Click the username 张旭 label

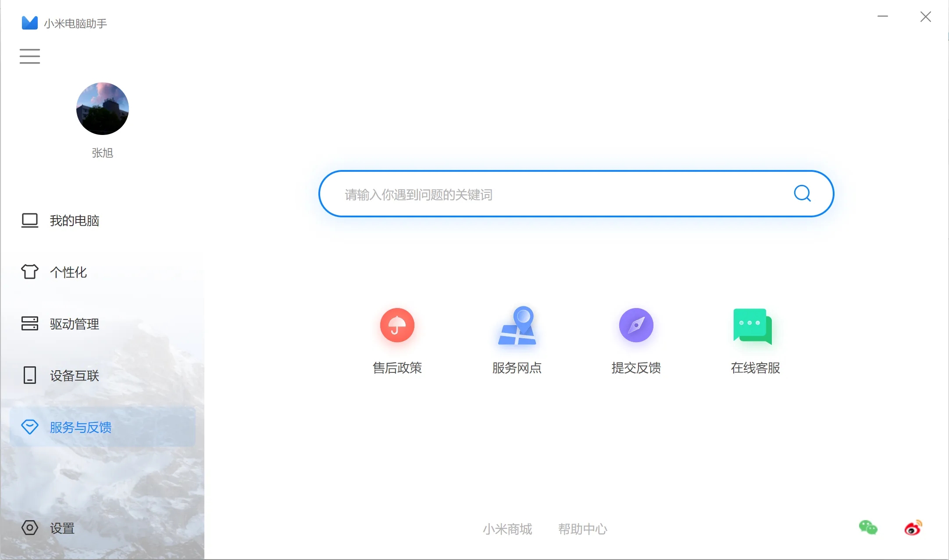(103, 153)
